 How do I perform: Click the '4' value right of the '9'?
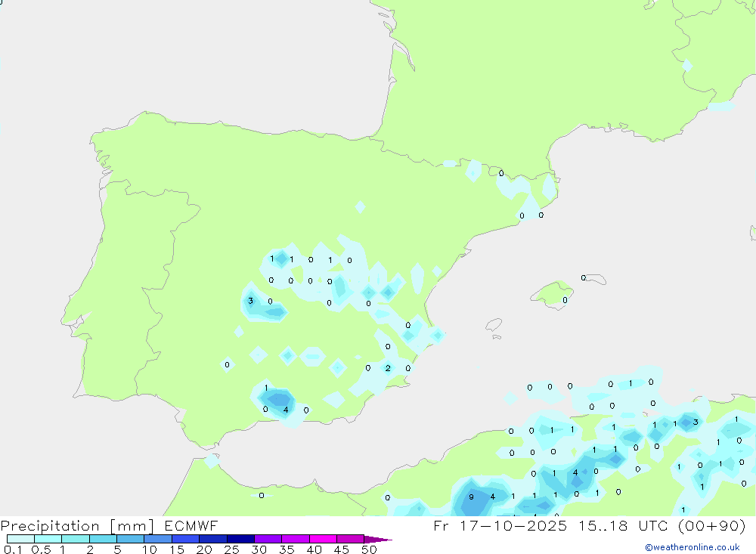492,497
